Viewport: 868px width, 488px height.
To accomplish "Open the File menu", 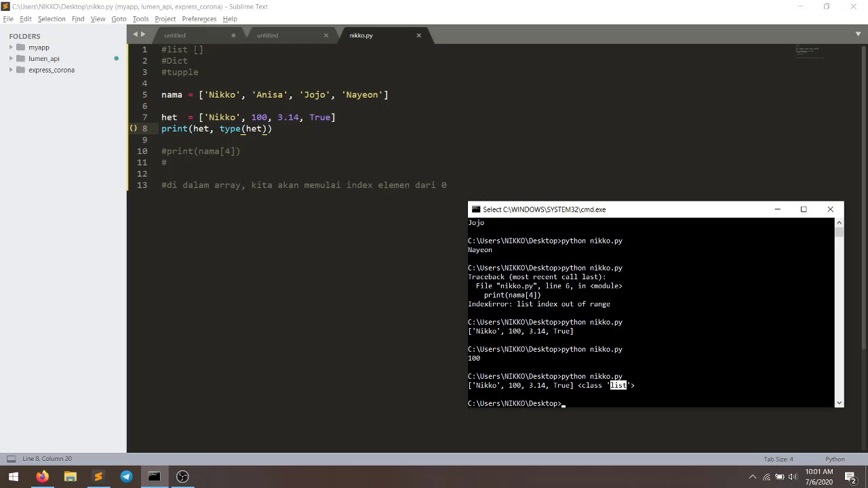I will pyautogui.click(x=8, y=19).
